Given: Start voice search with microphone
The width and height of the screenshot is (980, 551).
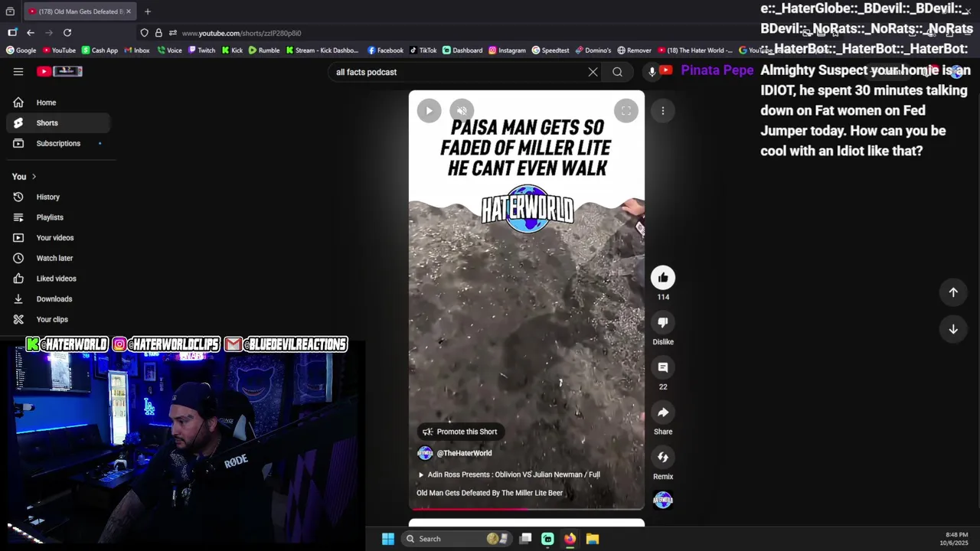Looking at the screenshot, I should [652, 72].
